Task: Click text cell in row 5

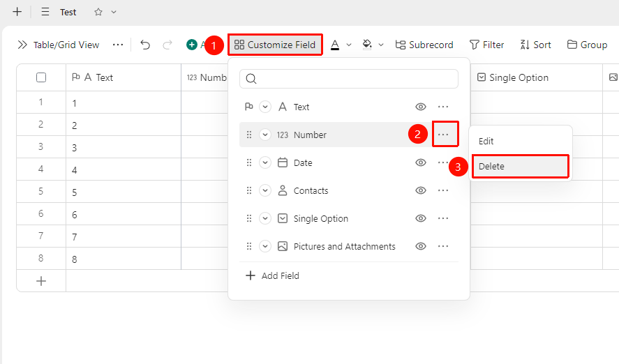Action: coord(124,192)
